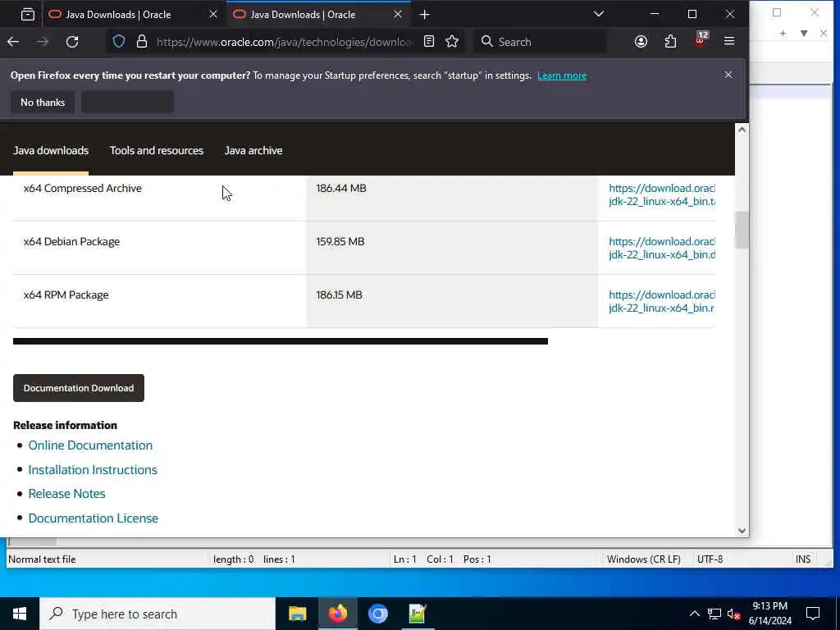Show hidden system tray icons
840x630 pixels.
[694, 614]
